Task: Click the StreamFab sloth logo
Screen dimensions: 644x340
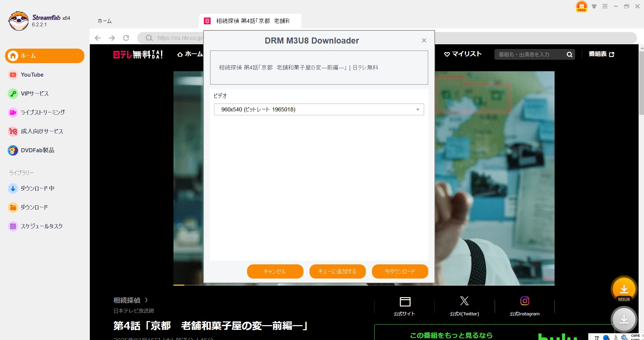Action: (18, 21)
